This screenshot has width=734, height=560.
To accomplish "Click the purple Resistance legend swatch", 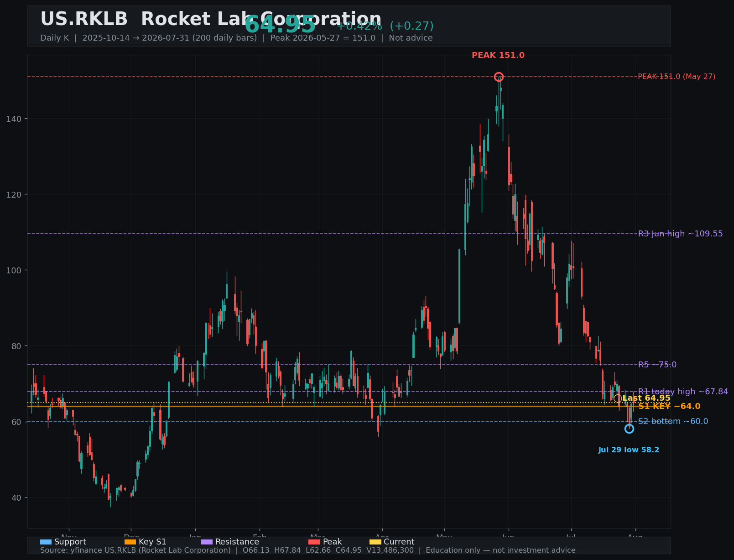I will (207, 542).
